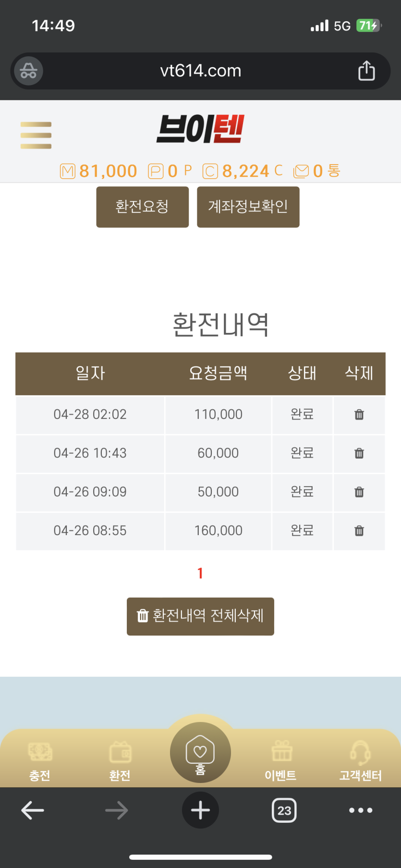401x868 pixels.
Task: Delete the 160,000 withdrawal entry
Action: click(359, 531)
